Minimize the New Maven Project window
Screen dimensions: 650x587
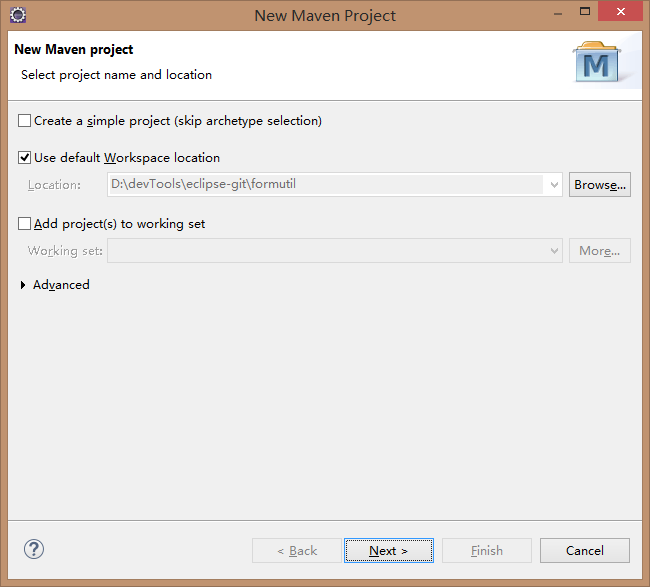pyautogui.click(x=558, y=12)
